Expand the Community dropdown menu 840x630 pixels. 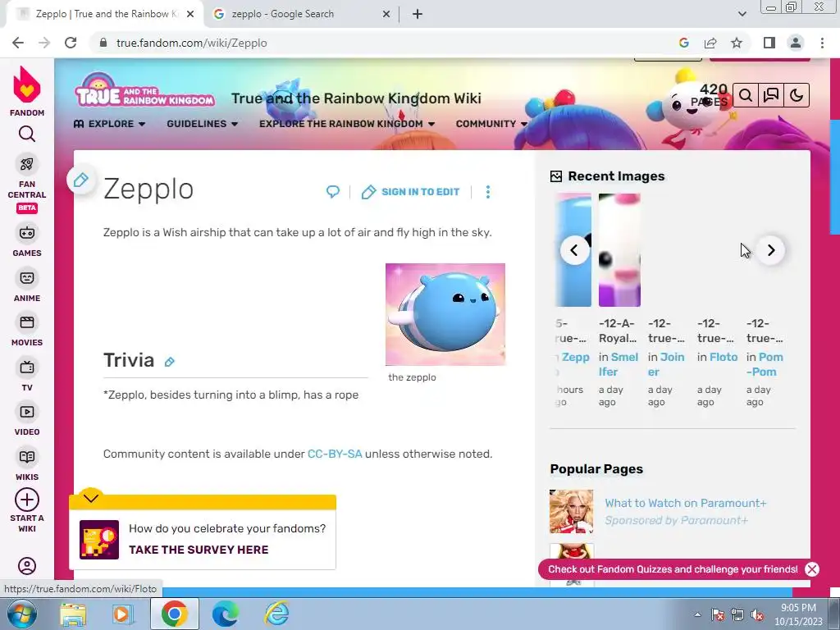tap(491, 124)
